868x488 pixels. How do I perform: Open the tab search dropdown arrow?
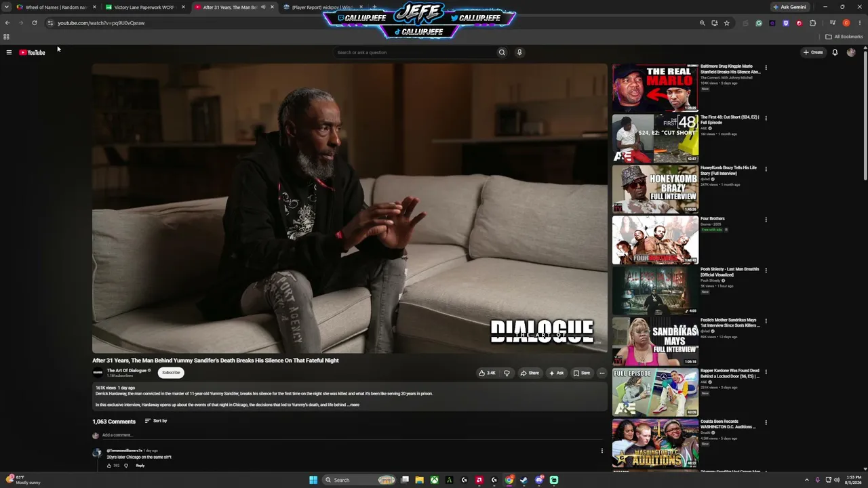7,7
